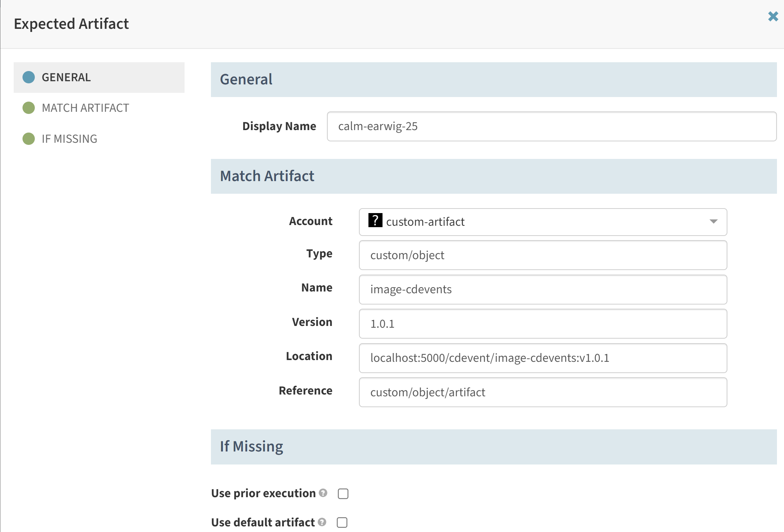Close the Expected Artifact dialog

(773, 16)
